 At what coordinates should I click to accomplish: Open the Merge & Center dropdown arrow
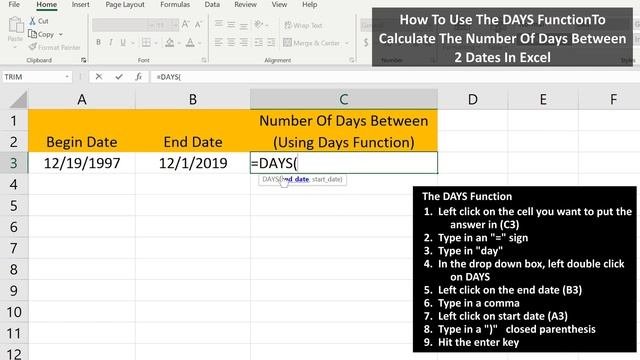coord(347,43)
